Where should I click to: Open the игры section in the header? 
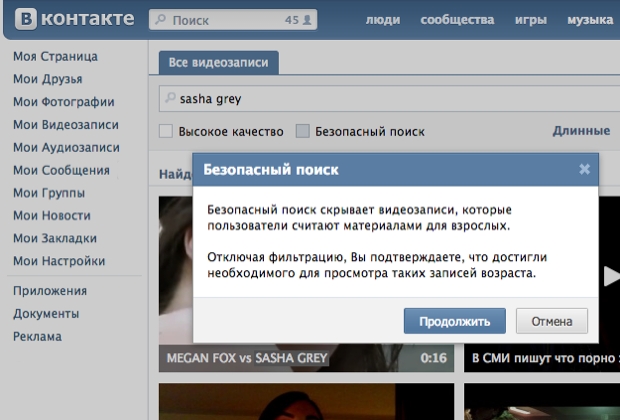[531, 19]
